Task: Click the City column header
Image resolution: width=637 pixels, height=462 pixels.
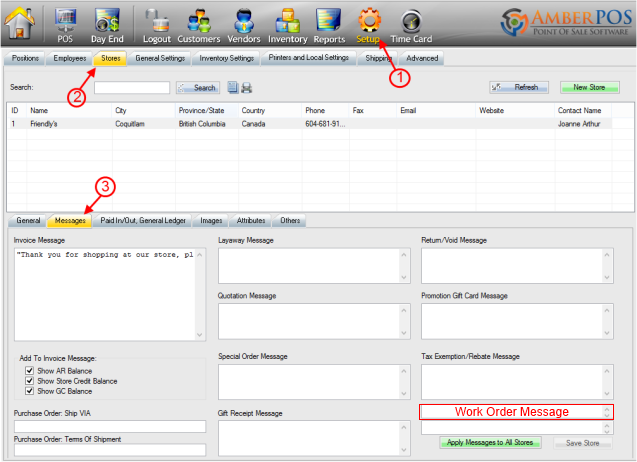Action: tap(143, 110)
